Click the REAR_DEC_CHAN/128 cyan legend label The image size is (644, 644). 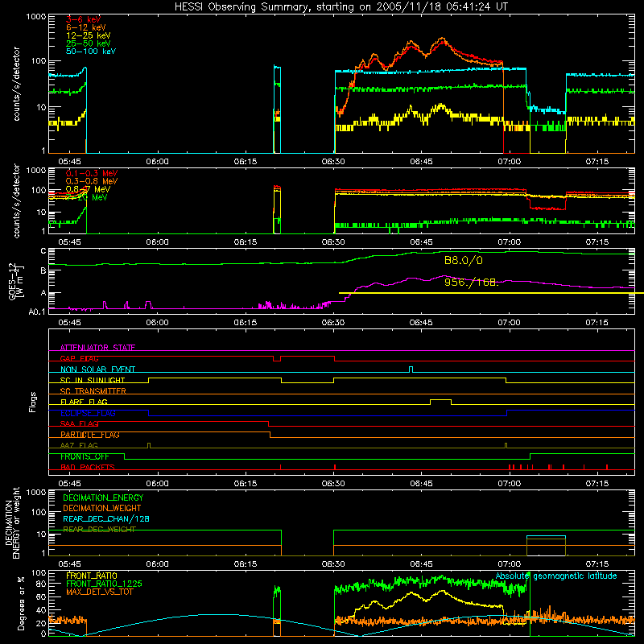tap(106, 519)
